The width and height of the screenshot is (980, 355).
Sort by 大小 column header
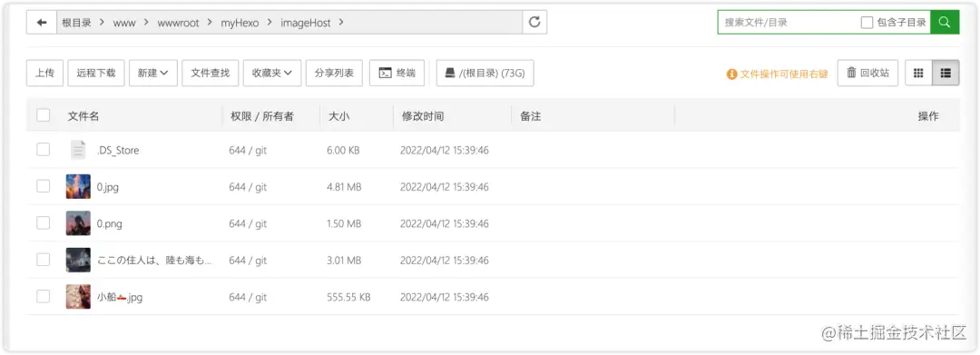click(338, 116)
